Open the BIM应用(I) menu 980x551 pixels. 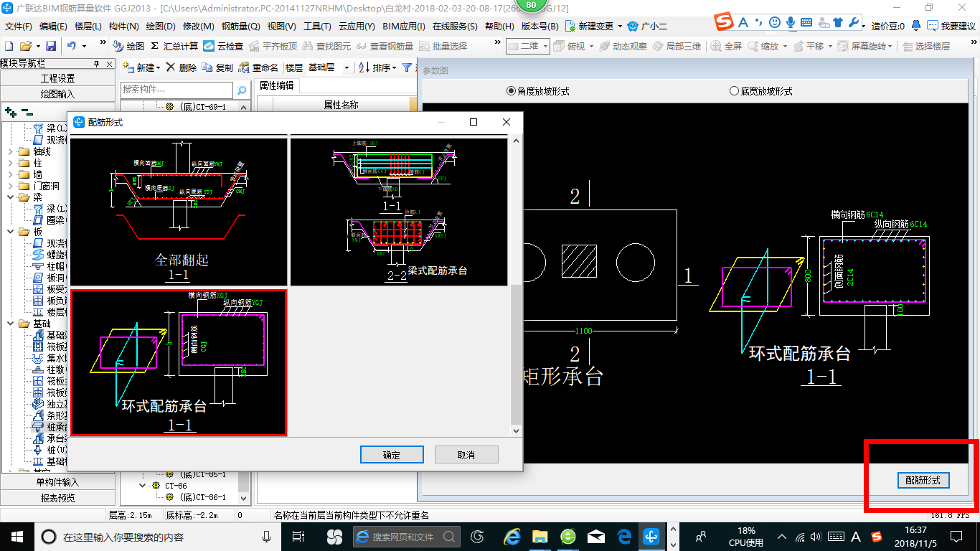coord(405,26)
